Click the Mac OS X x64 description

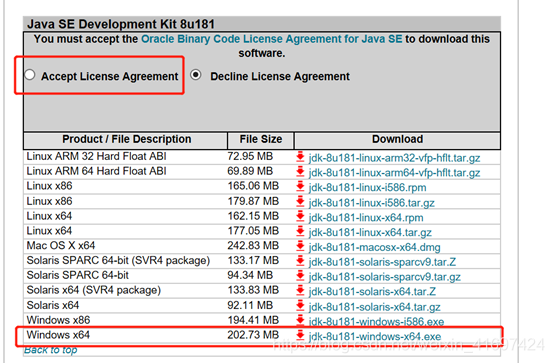point(61,245)
